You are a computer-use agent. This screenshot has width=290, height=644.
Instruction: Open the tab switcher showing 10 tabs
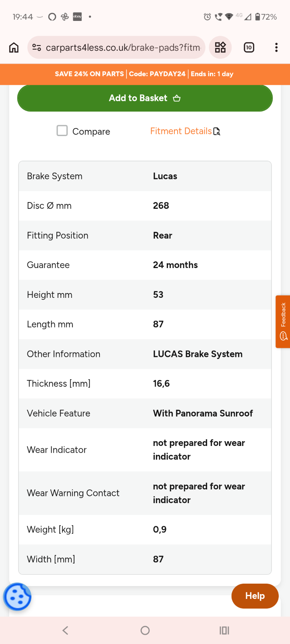click(x=249, y=47)
